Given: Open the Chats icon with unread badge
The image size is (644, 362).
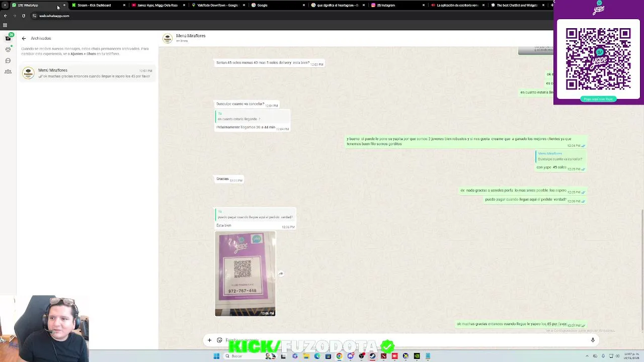Looking at the screenshot, I should click(x=8, y=38).
